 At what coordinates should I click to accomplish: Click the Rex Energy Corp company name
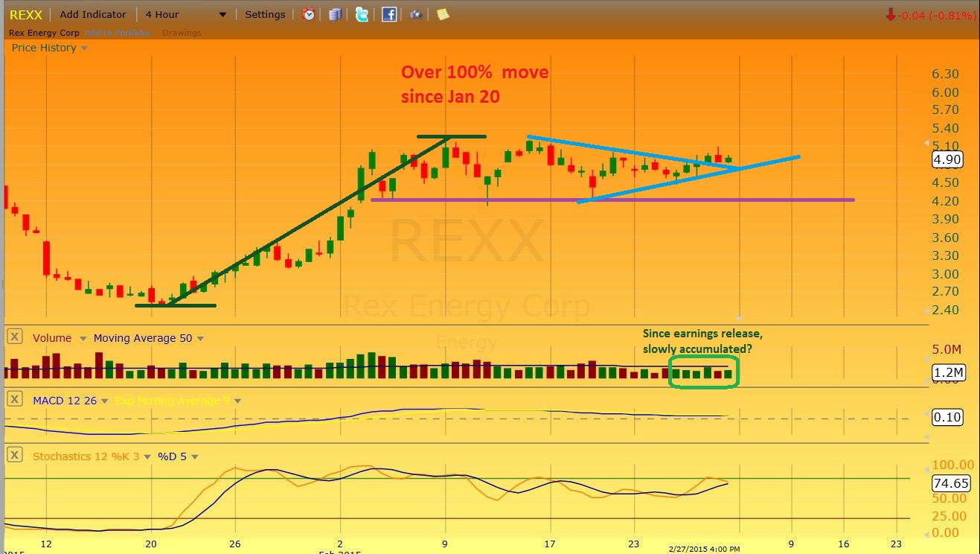(x=44, y=33)
